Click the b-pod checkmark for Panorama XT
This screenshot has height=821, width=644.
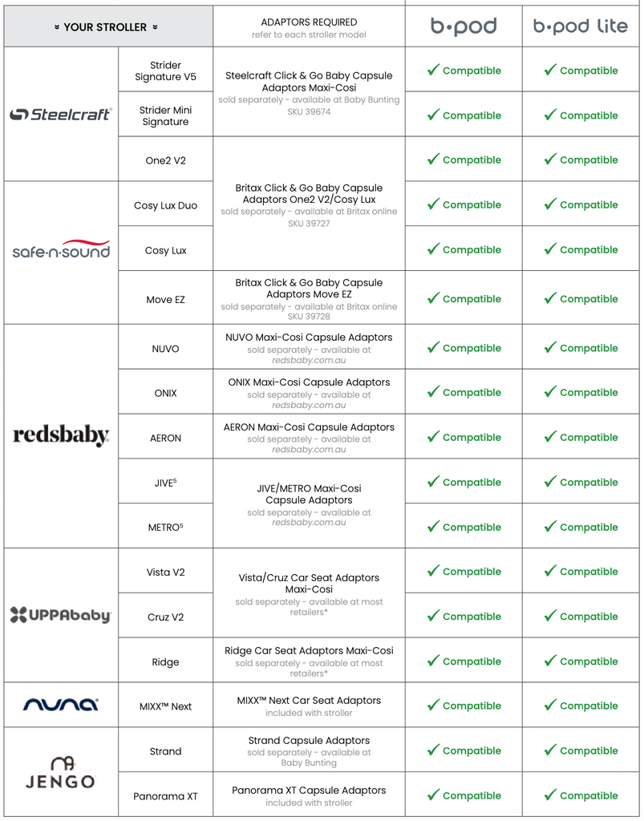pyautogui.click(x=433, y=795)
